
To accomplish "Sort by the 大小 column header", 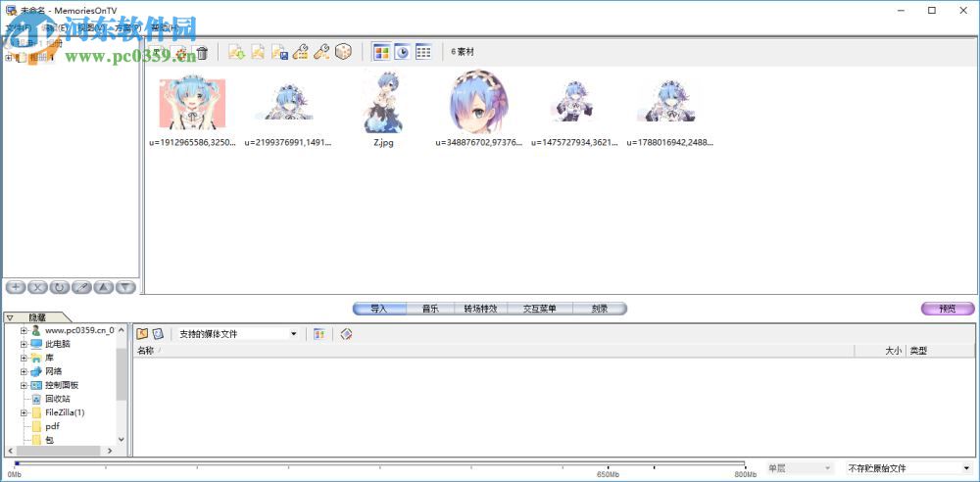I will pos(880,352).
